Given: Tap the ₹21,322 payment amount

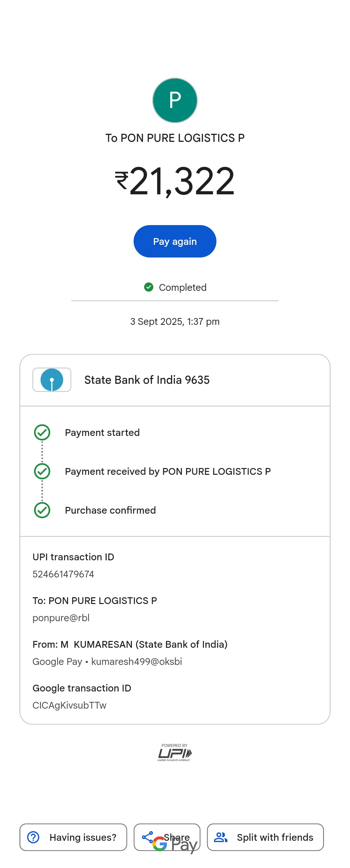Looking at the screenshot, I should 175,181.
